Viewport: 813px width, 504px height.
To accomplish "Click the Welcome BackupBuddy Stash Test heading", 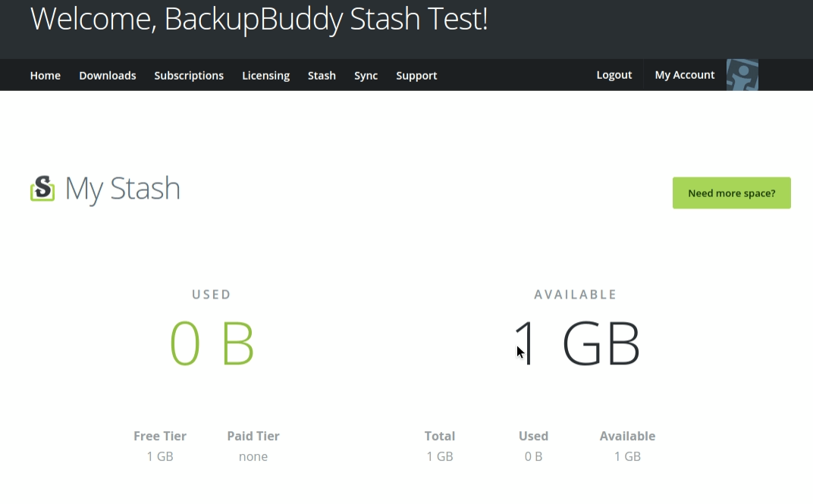I will [x=259, y=20].
